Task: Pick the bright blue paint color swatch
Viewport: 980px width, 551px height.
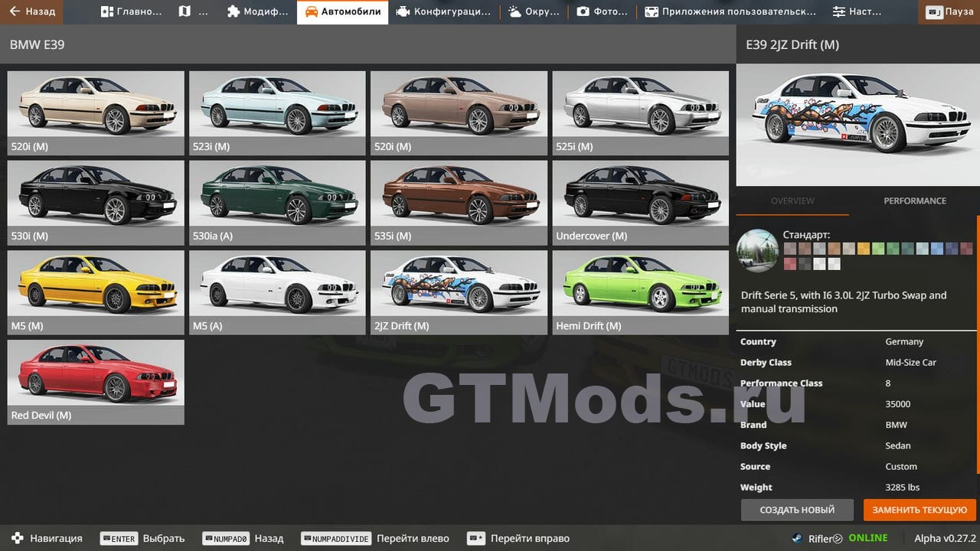Action: (936, 248)
